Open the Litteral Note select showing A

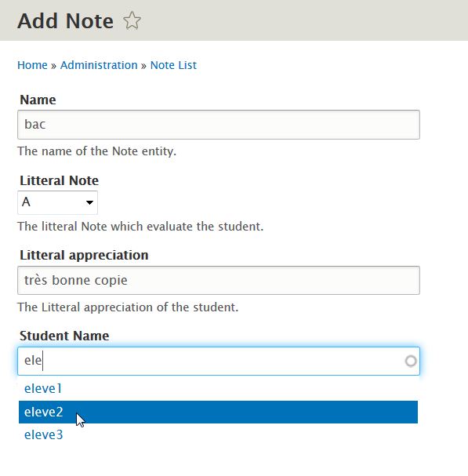click(x=57, y=202)
